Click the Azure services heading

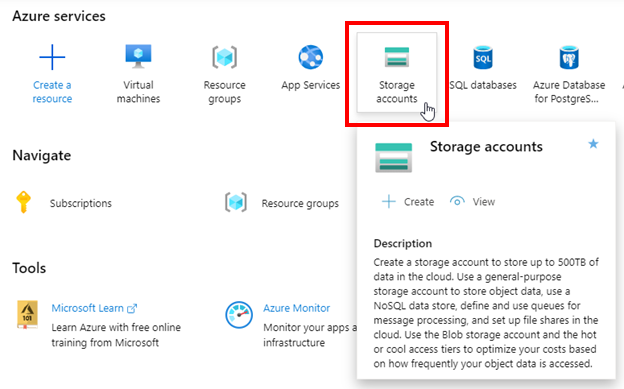coord(59,16)
